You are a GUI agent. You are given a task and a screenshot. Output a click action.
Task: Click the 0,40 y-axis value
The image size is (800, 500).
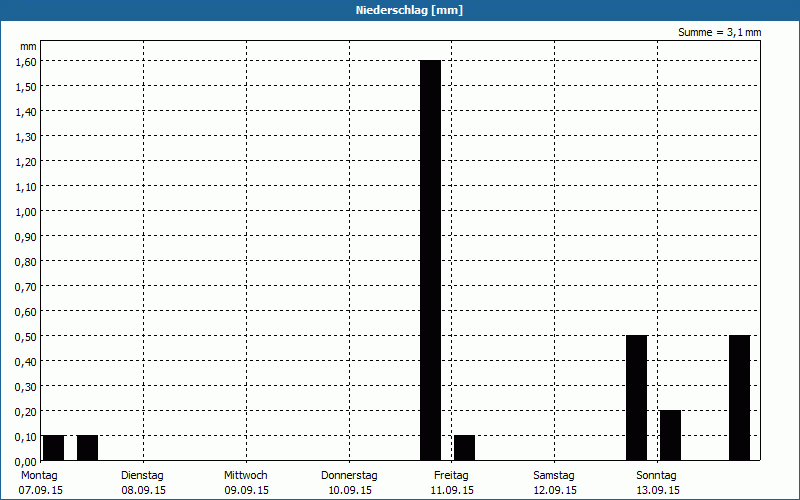26,362
